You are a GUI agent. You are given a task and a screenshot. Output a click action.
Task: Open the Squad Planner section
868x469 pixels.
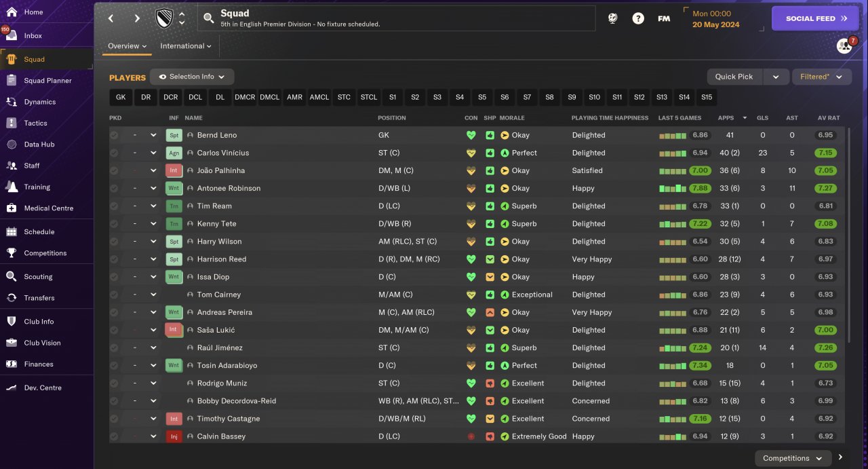tap(47, 80)
